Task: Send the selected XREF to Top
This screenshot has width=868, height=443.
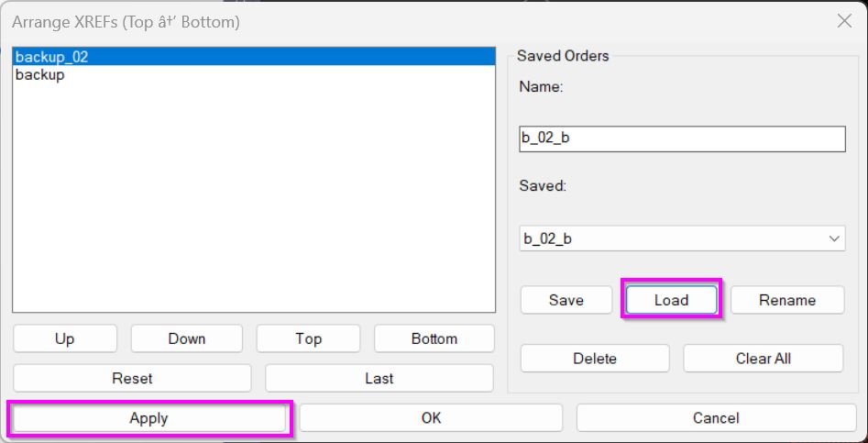Action: click(308, 338)
